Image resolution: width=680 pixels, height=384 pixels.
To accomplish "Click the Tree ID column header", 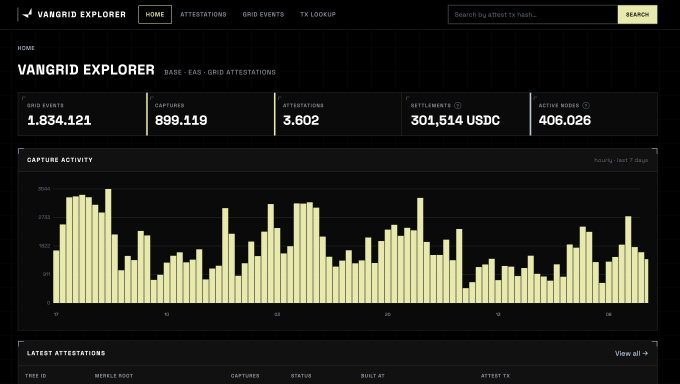I will tap(36, 376).
